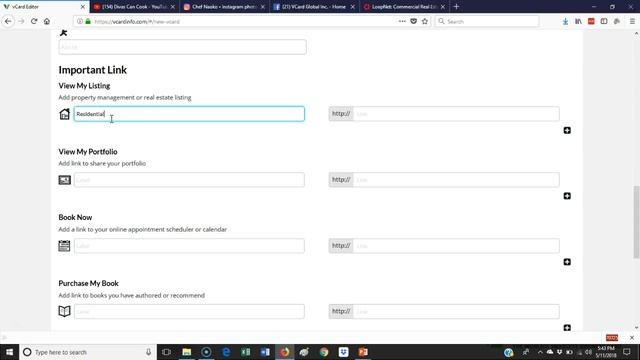Click the View My Portfolio link URL field

(x=456, y=180)
